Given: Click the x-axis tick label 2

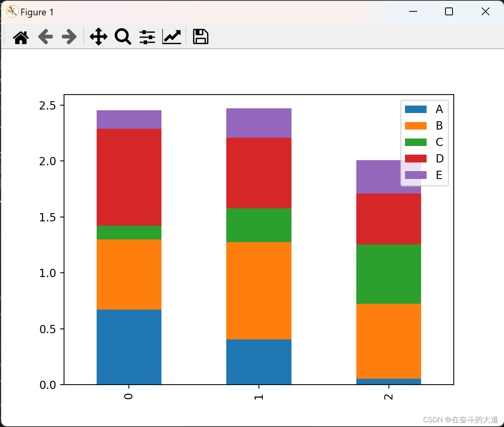Looking at the screenshot, I should pos(389,397).
